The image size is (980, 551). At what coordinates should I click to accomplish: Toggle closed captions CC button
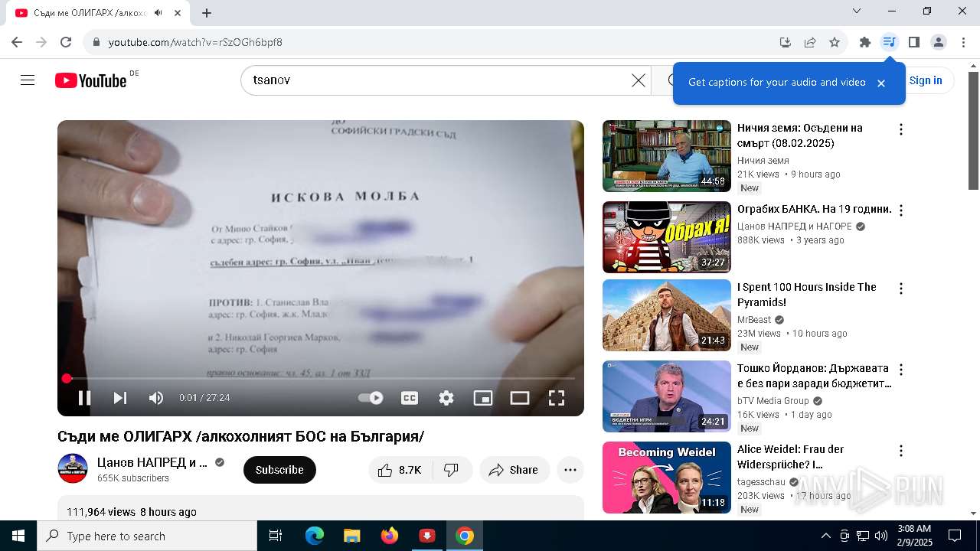click(410, 398)
